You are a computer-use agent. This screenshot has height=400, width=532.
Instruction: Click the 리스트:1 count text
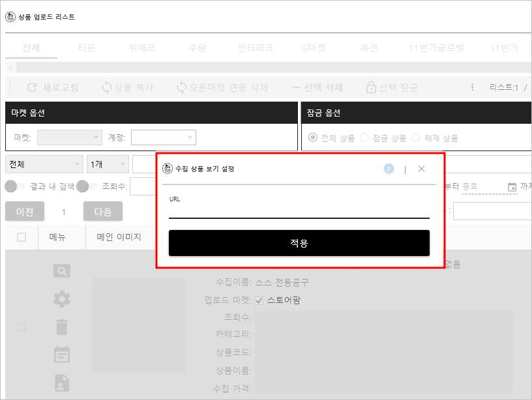pyautogui.click(x=503, y=87)
